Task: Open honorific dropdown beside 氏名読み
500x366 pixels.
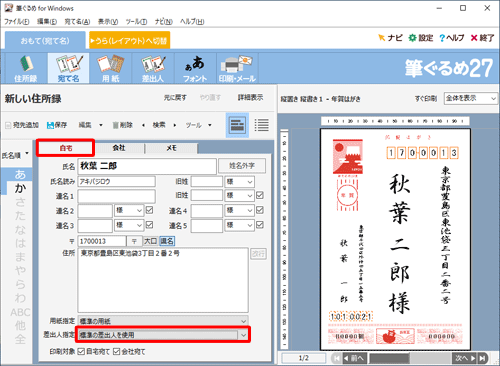Action: tap(240, 182)
